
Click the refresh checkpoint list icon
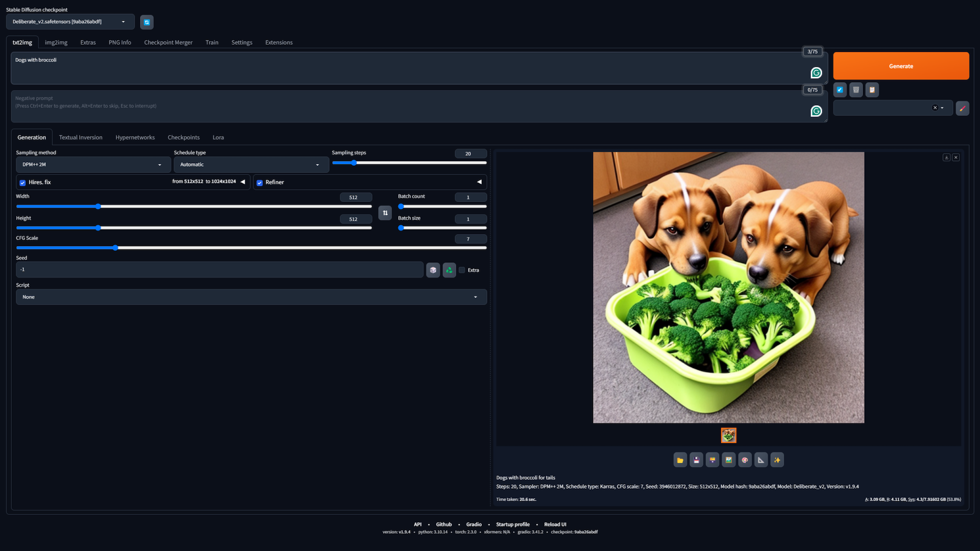(146, 22)
